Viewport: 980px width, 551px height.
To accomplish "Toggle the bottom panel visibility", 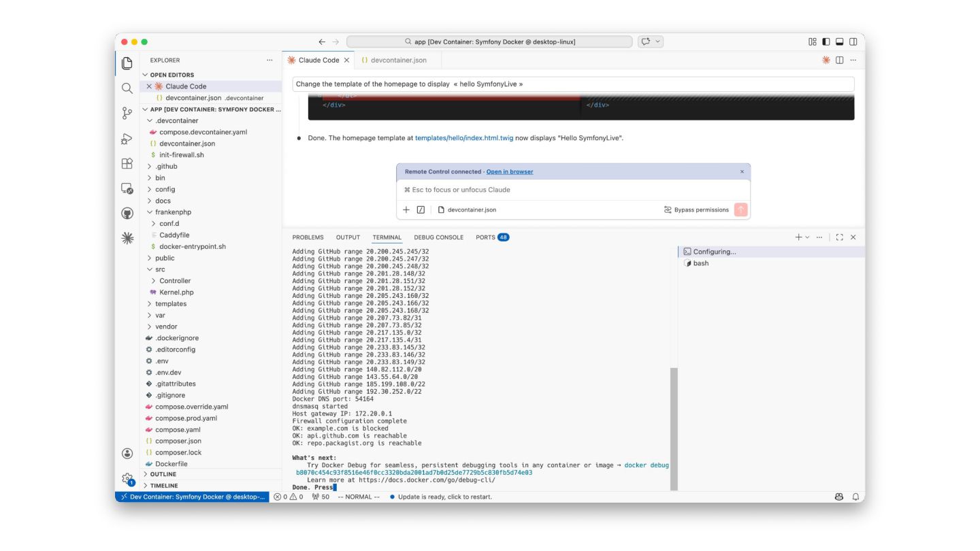I will point(840,41).
